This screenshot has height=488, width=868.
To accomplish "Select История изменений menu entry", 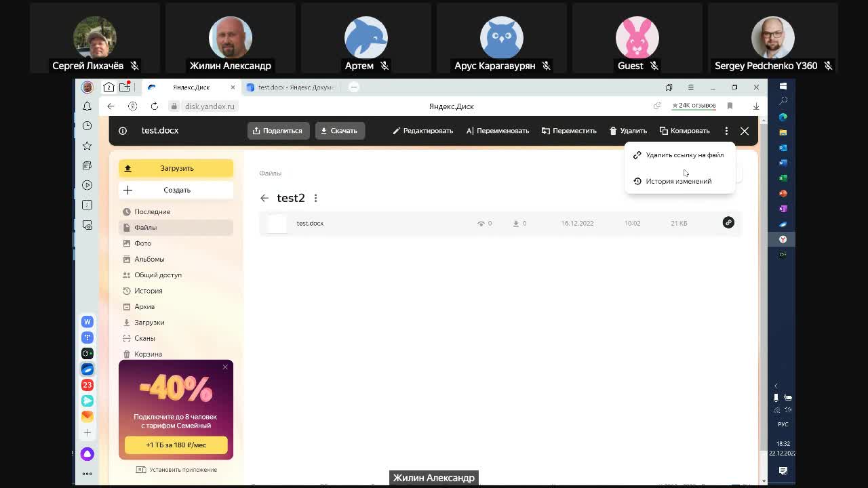I will click(679, 181).
